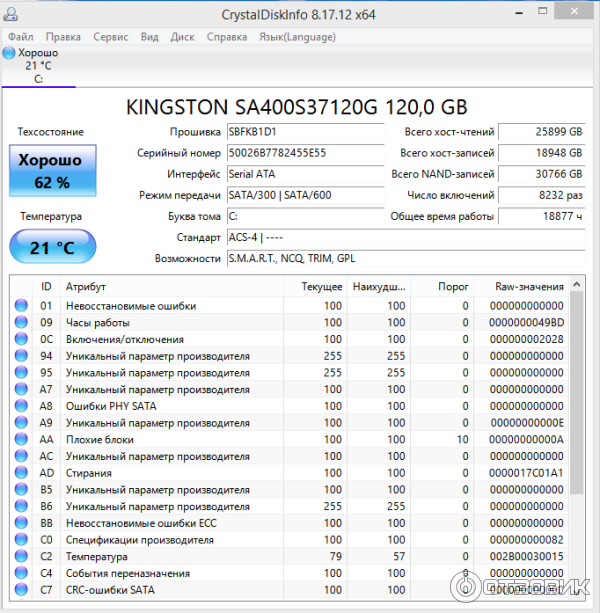Click the raw value 0000017C01A1
Viewport: 600px width, 613px height.
point(526,473)
